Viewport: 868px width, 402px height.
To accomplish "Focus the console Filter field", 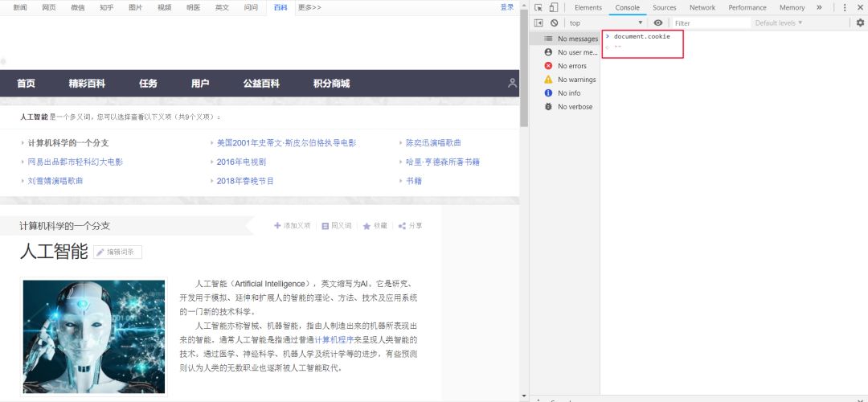I will (710, 23).
